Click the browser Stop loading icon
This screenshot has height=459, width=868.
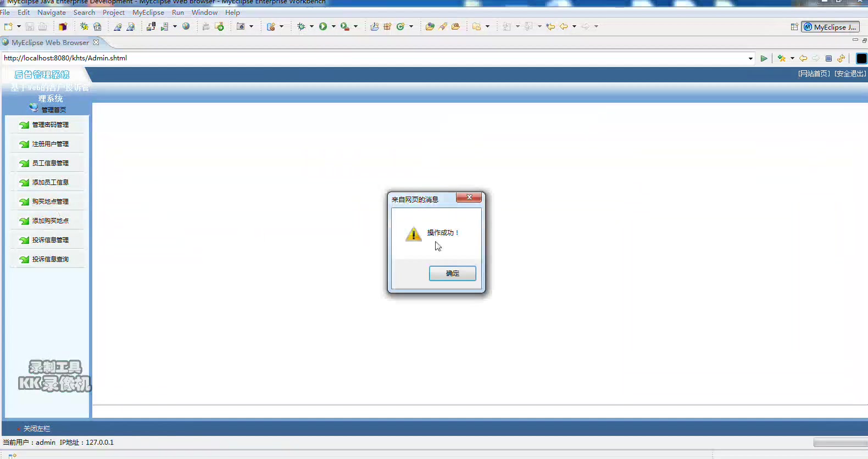tap(828, 58)
